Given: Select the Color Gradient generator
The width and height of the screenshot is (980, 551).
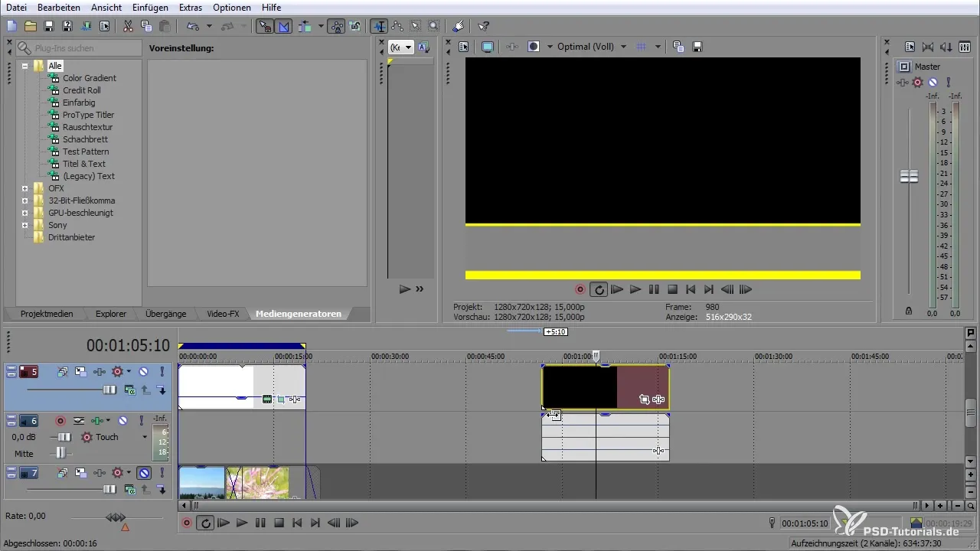Looking at the screenshot, I should (x=90, y=78).
